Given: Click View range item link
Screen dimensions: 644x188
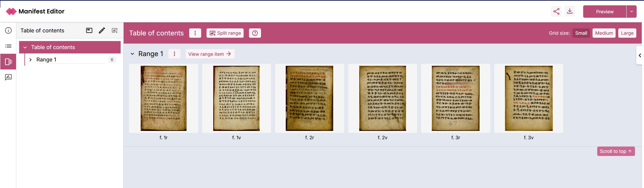Looking at the screenshot, I should 210,54.
